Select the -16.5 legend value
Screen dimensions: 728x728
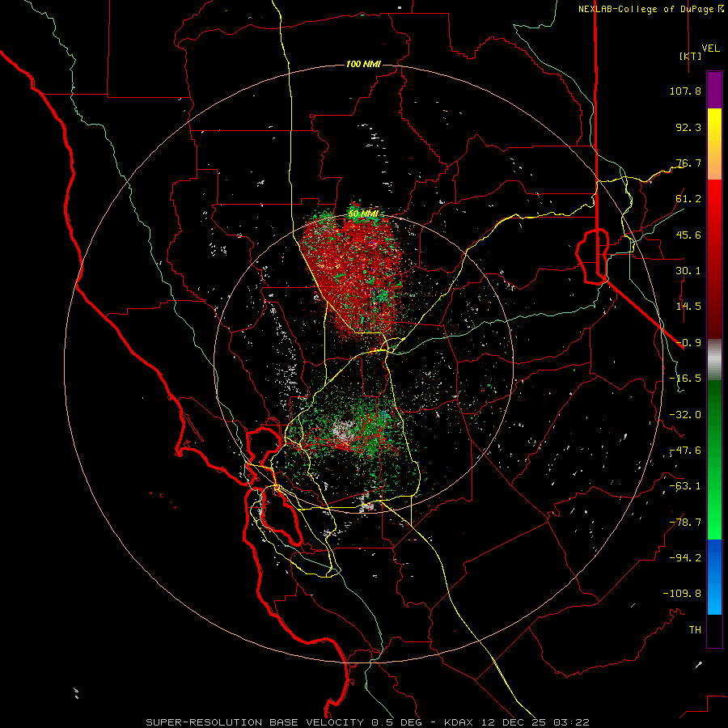click(x=685, y=379)
